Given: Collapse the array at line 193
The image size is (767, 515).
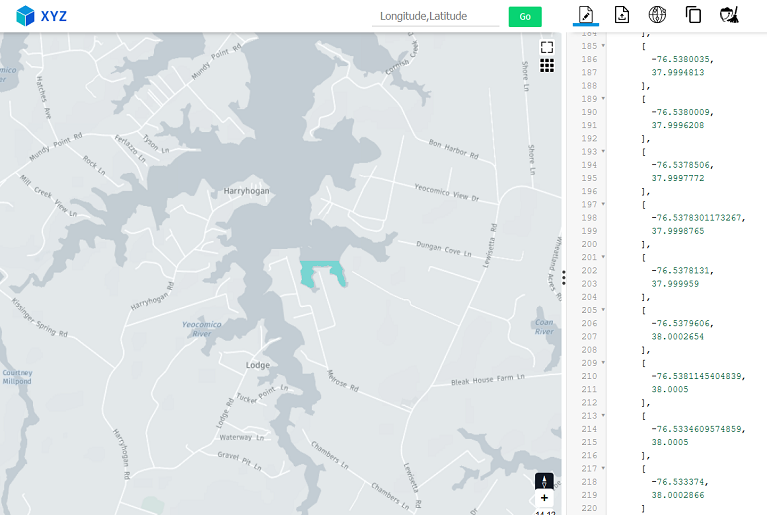Looking at the screenshot, I should click(603, 151).
